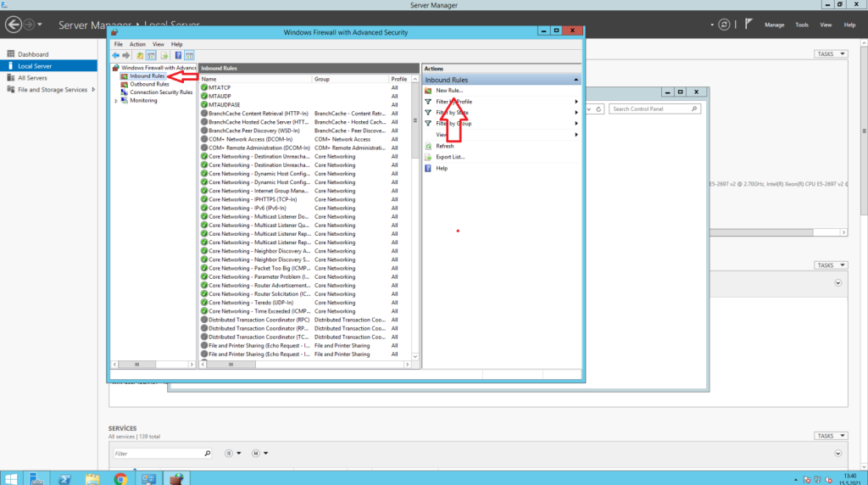Screen dimensions: 868x485
Task: Collapse the Inbound Rules actions section
Action: click(x=576, y=80)
